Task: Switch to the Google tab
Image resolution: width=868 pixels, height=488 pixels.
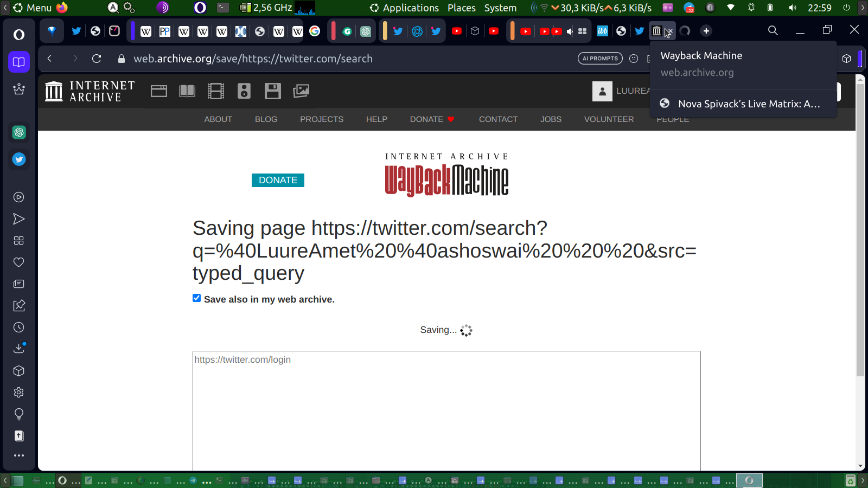Action: point(315,31)
